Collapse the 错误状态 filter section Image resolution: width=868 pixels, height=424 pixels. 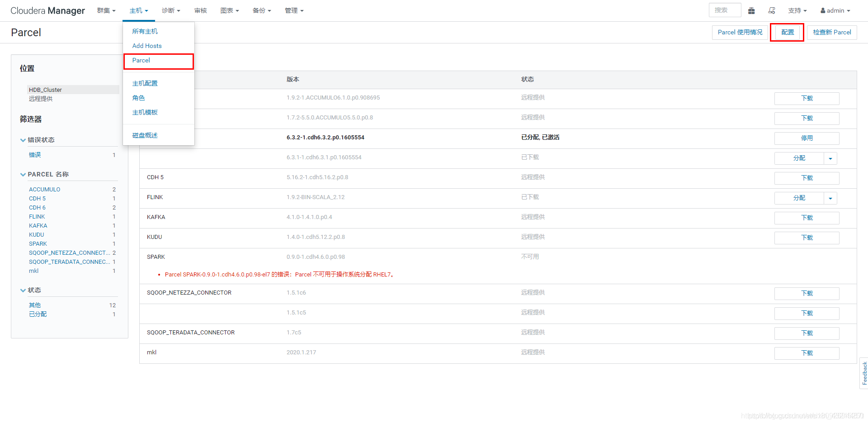tap(37, 140)
